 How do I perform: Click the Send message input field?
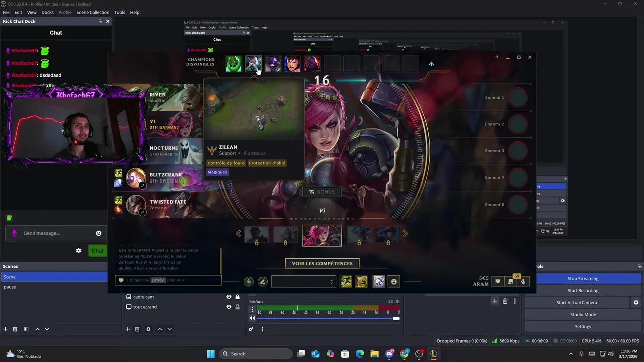pos(55,233)
